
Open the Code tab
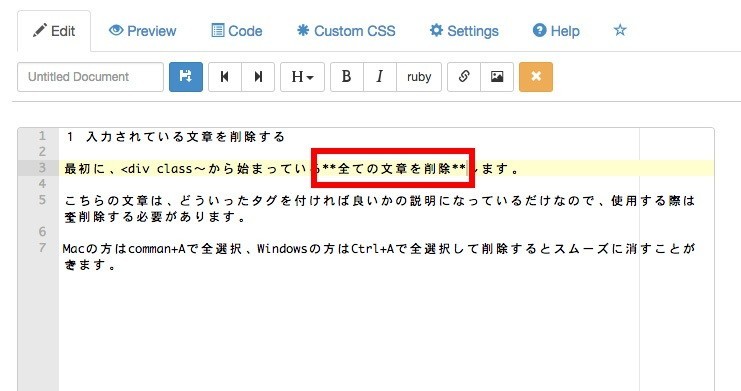pyautogui.click(x=237, y=31)
